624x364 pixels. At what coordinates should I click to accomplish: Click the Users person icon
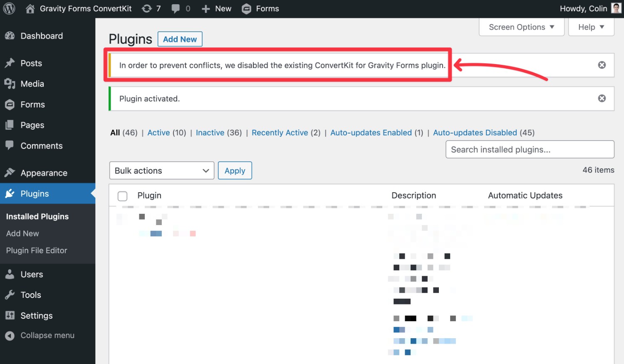click(x=10, y=274)
